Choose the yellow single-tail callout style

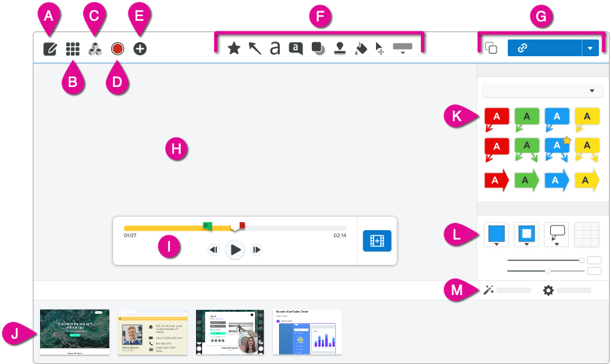[587, 120]
